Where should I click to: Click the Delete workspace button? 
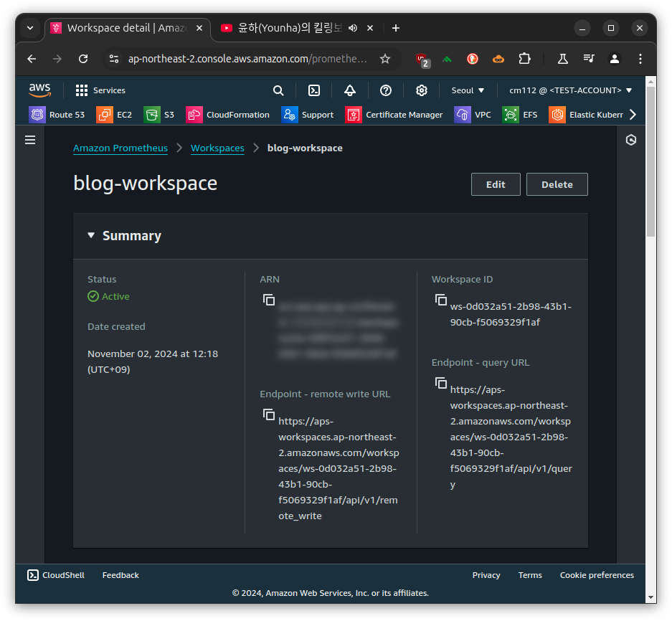point(557,185)
